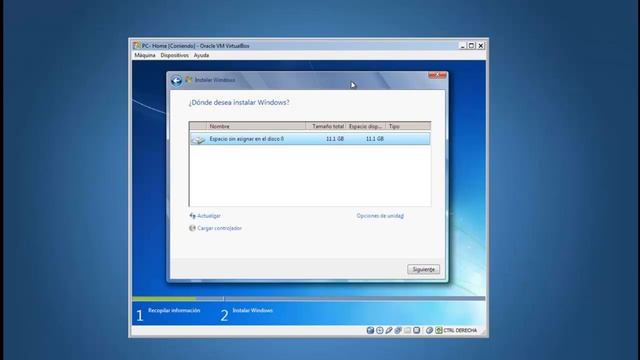Click the Cargar controlador link

220,228
